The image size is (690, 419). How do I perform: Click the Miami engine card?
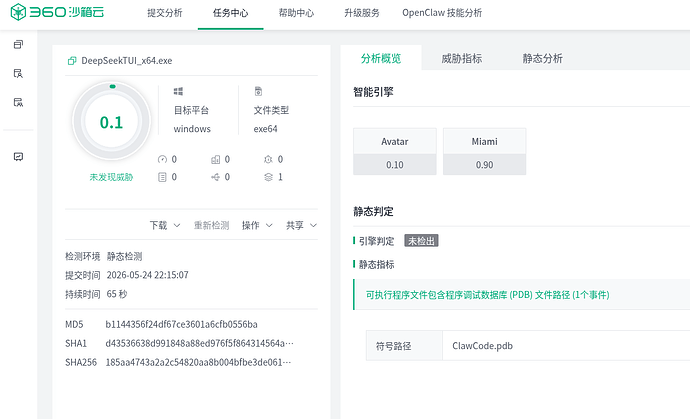484,151
